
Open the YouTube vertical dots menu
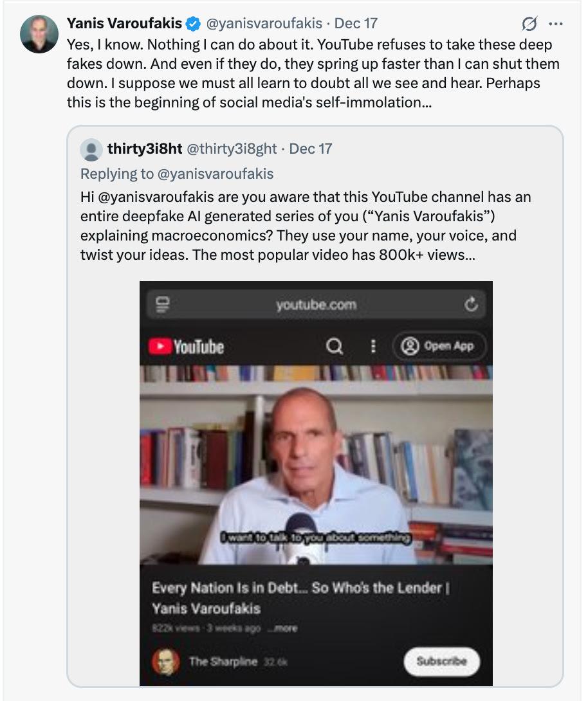373,347
